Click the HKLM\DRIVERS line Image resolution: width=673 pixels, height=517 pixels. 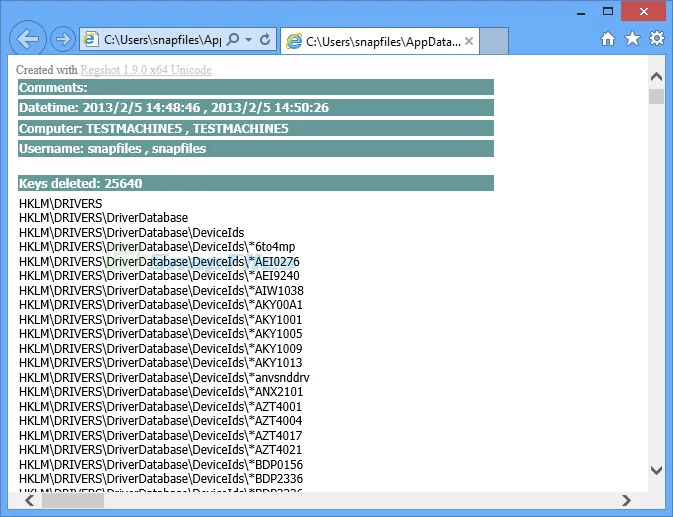61,203
